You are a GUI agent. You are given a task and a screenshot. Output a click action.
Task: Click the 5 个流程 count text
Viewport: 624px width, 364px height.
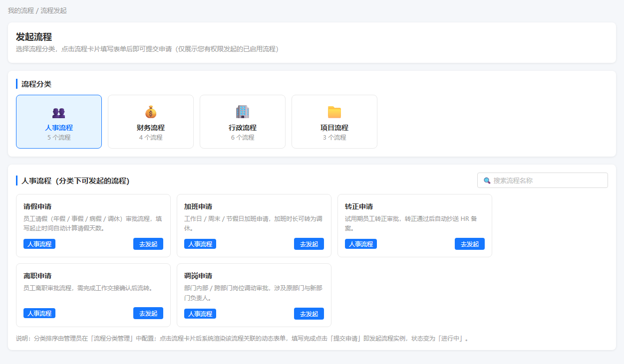tap(59, 138)
